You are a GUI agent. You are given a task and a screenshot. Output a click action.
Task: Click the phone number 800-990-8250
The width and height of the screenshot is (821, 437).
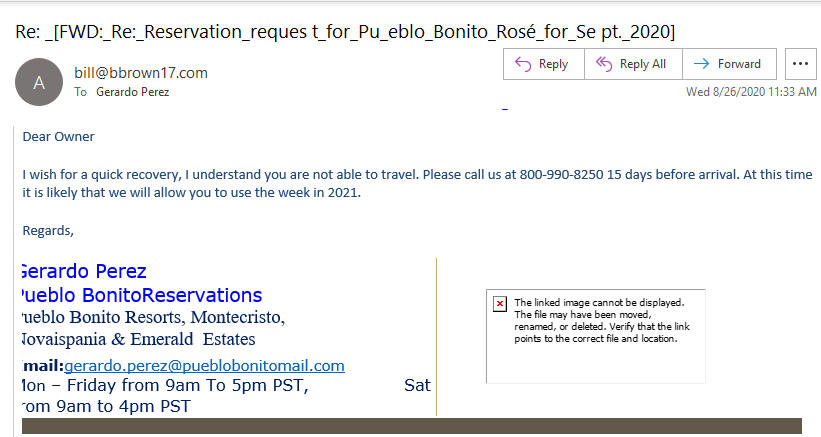(x=561, y=174)
